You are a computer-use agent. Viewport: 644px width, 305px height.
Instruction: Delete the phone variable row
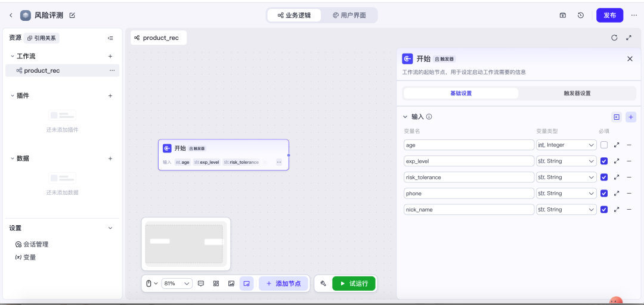[x=629, y=194]
